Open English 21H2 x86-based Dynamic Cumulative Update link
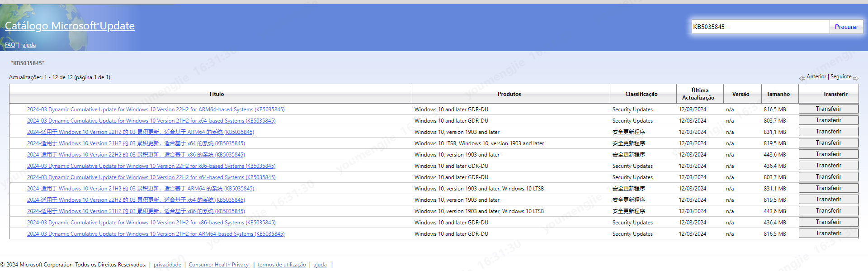Image resolution: width=868 pixels, height=271 pixels. (x=151, y=223)
